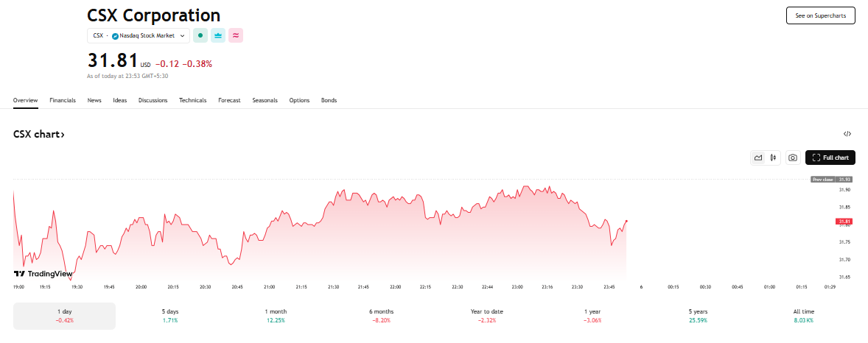
Task: Open the Discussions tab
Action: click(x=153, y=100)
